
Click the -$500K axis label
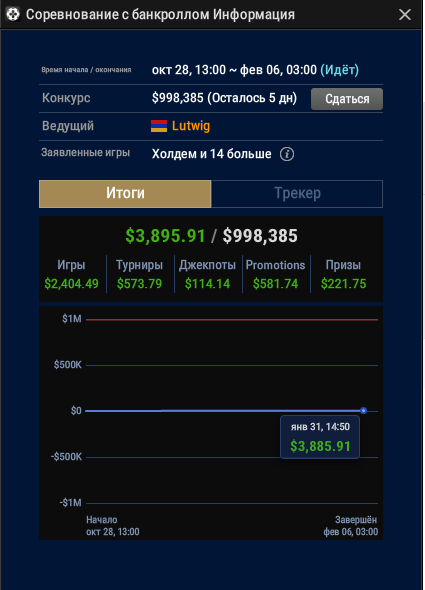coord(66,457)
